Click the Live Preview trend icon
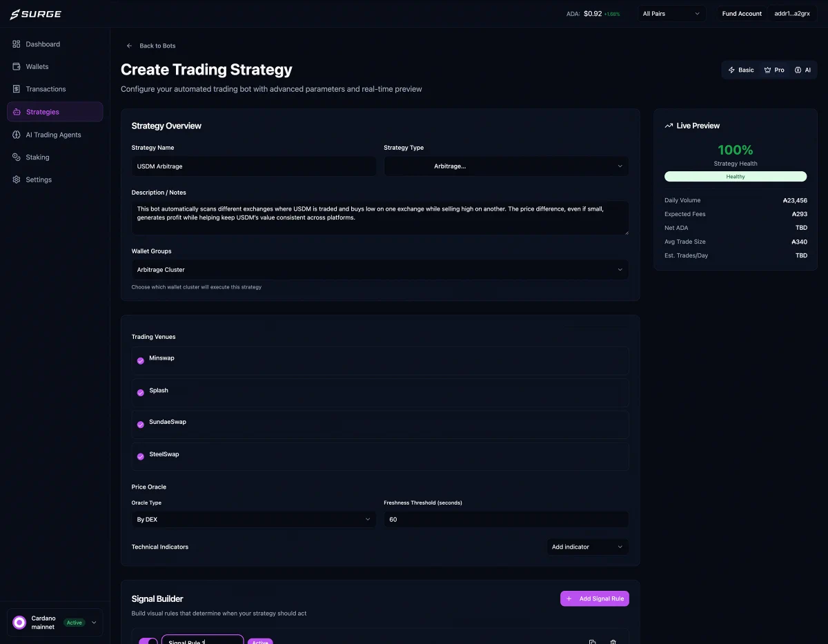 [x=669, y=126]
